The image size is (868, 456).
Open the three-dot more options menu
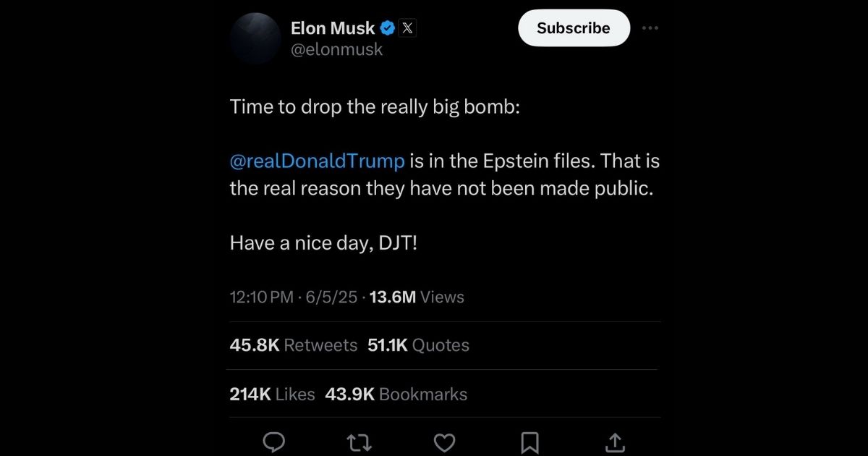650,28
